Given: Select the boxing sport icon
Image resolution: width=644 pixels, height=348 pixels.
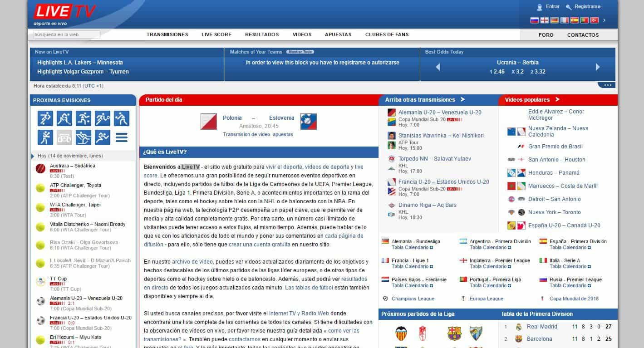Looking at the screenshot, I should [x=45, y=137].
